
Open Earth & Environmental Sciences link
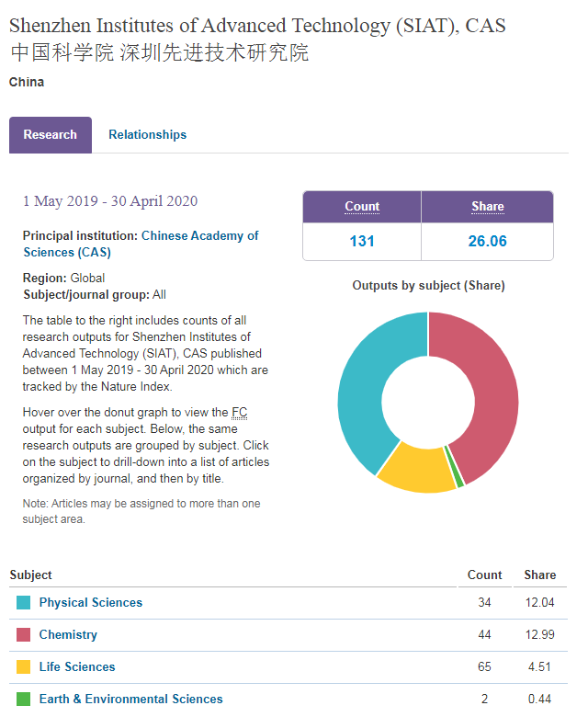pyautogui.click(x=130, y=700)
